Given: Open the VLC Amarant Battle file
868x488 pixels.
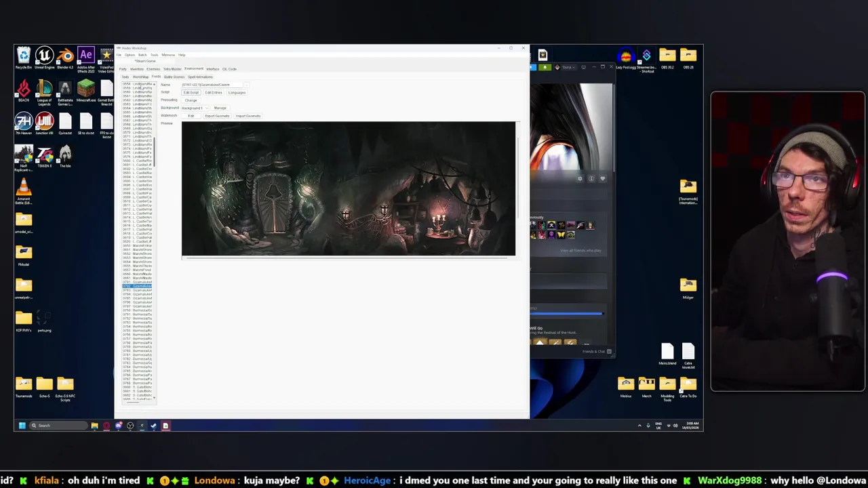Looking at the screenshot, I should [x=24, y=190].
